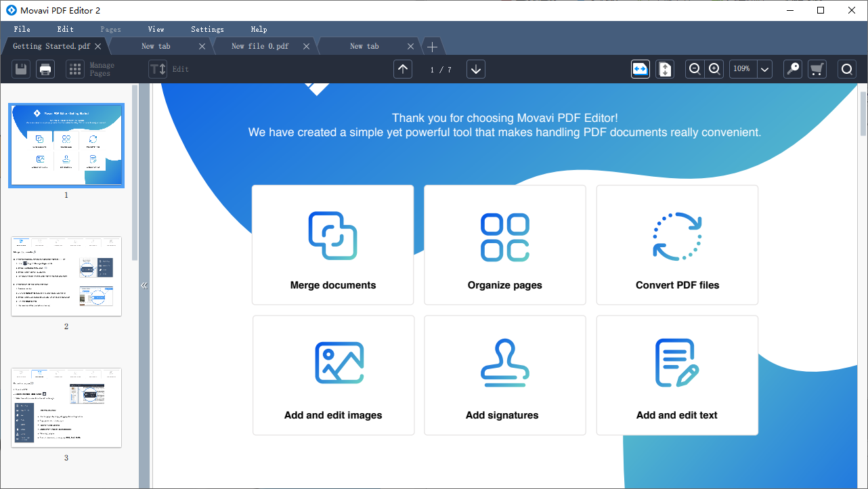Click the 'Merge documents' label

coord(333,285)
